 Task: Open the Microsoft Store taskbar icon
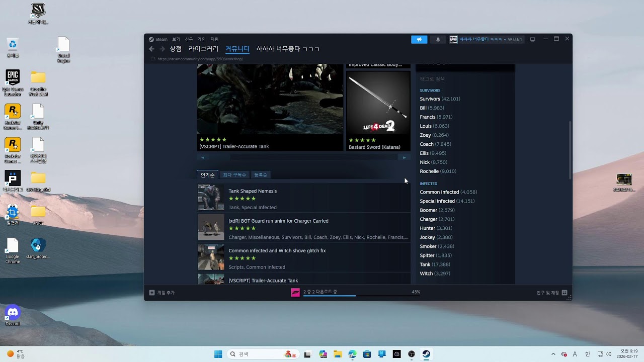[x=367, y=354]
